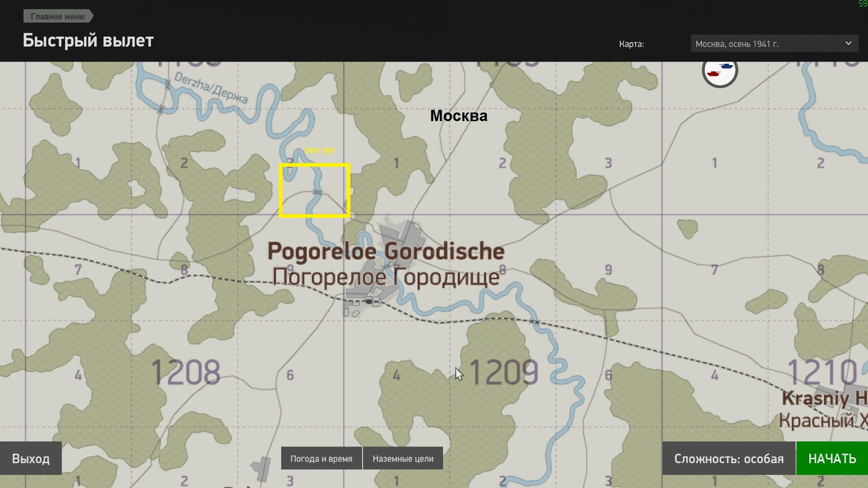Click the railway station building in Погорелое Городище

369,301
